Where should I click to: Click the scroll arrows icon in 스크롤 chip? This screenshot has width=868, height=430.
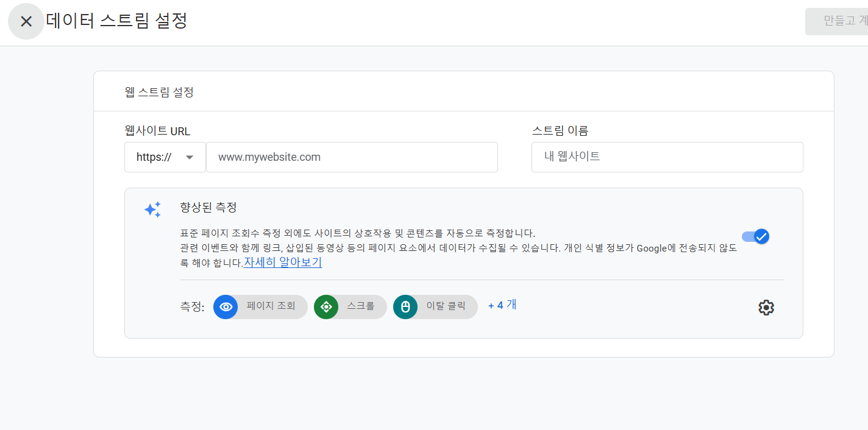click(326, 306)
